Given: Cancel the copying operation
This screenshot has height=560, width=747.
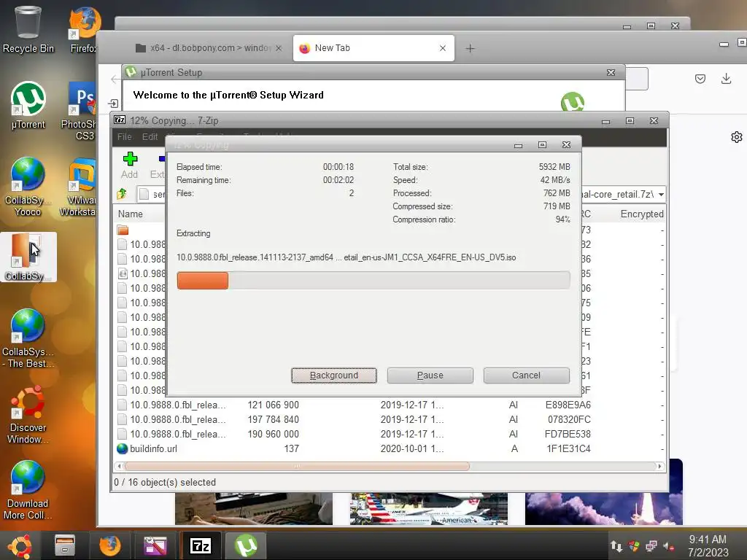Looking at the screenshot, I should coord(527,376).
